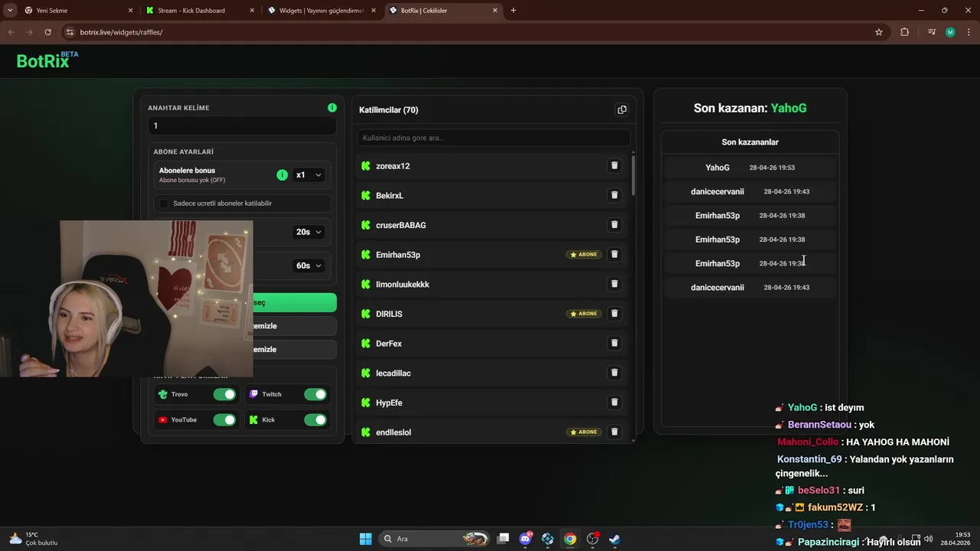Click the Anahtar Kelime input field
The height and width of the screenshot is (551, 980).
pos(242,126)
